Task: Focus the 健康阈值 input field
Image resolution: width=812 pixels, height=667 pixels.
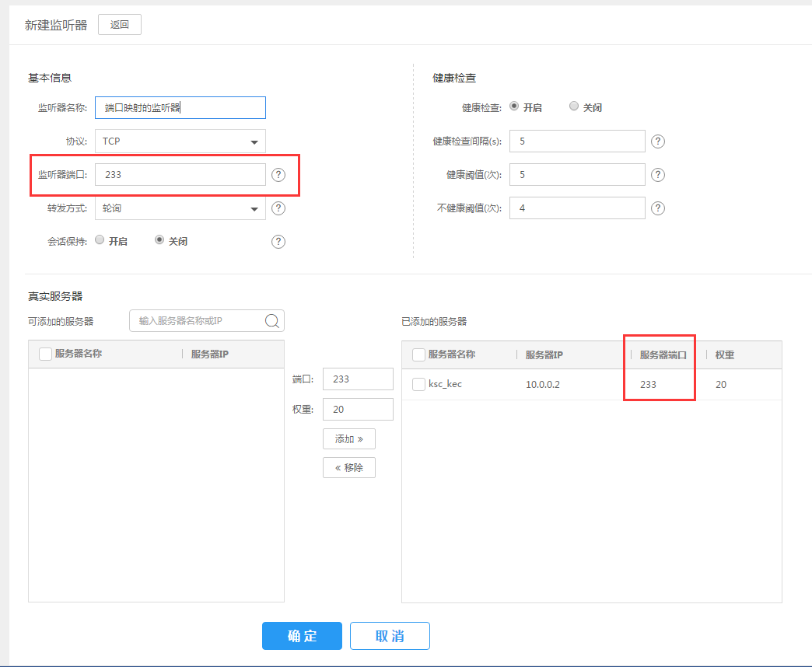Action: [x=577, y=175]
